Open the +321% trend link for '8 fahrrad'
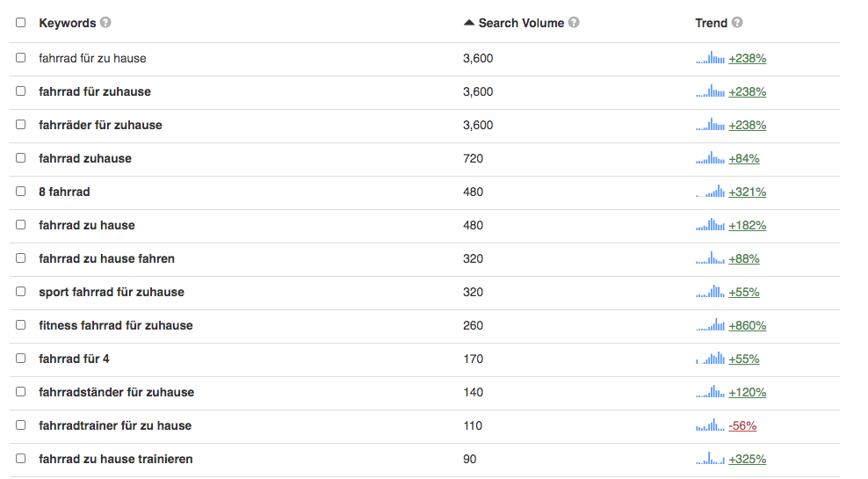This screenshot has height=479, width=868. click(748, 192)
